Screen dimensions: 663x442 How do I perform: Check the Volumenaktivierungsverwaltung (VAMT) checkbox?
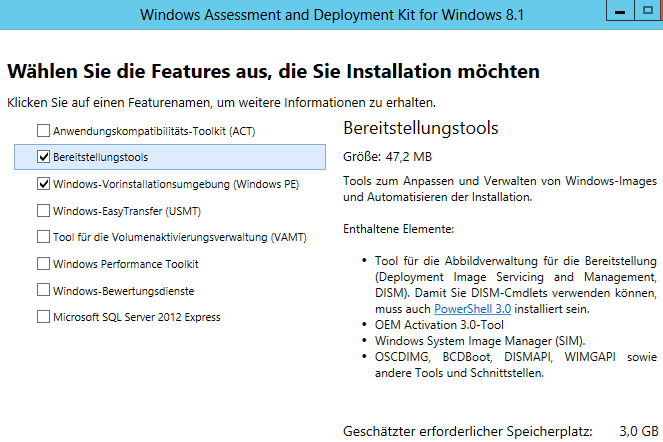43,237
